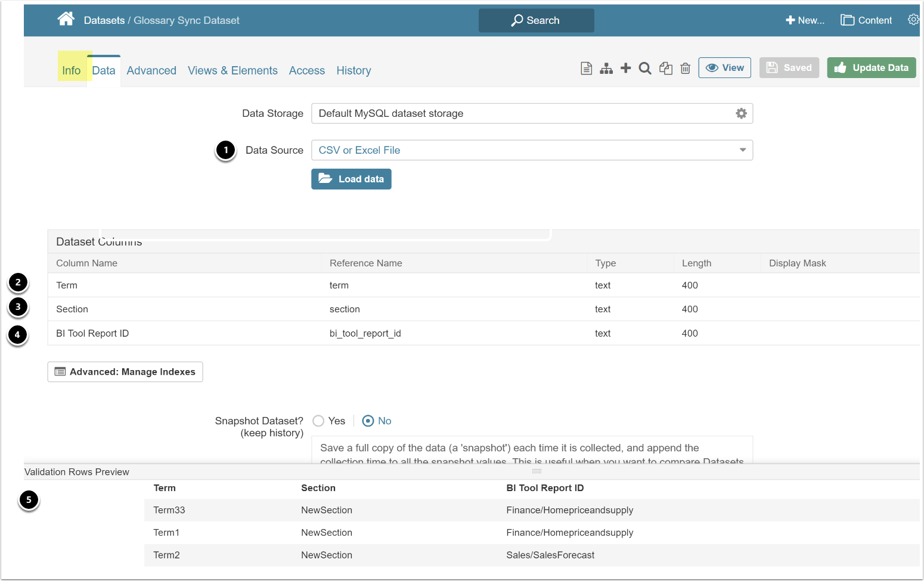Click the sitemap hierarchy icon in the toolbar

(x=606, y=68)
